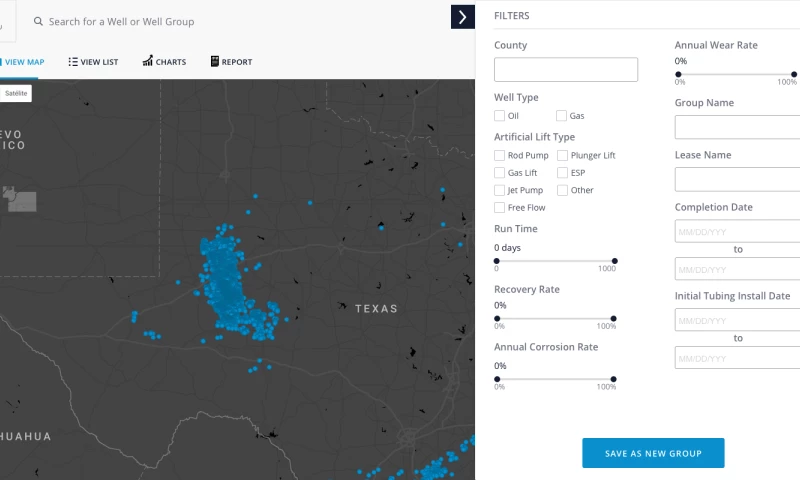
Task: Enable the Free Flow checkbox
Action: tap(500, 208)
